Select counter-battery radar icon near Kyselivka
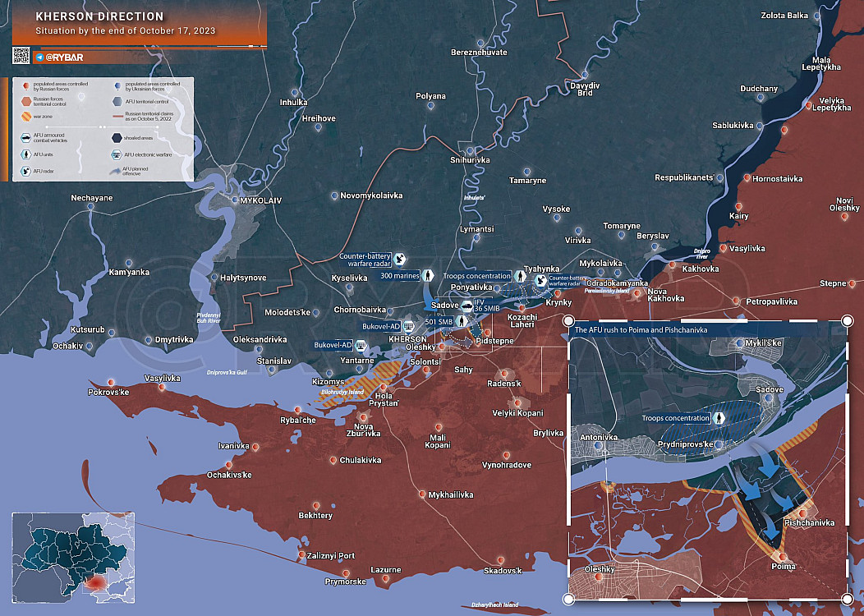This screenshot has width=864, height=616. (400, 259)
